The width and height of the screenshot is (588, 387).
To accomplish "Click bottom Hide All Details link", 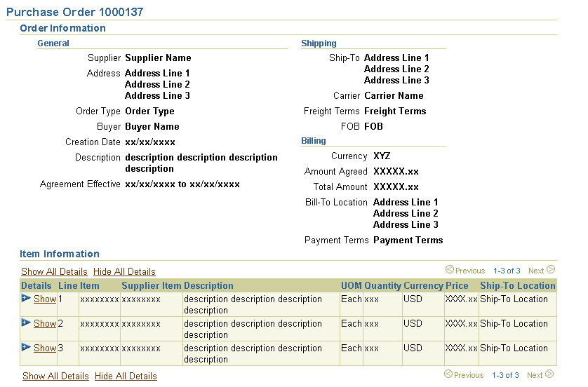I will [x=126, y=376].
